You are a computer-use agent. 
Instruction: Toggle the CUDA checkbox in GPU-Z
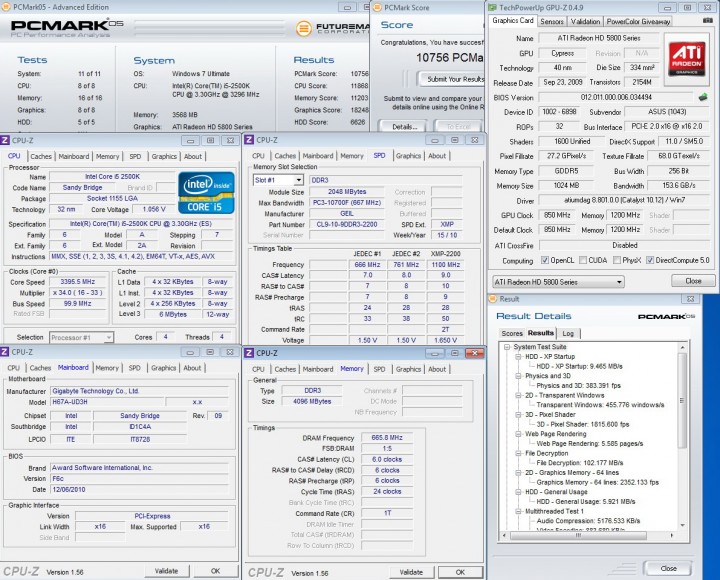pyautogui.click(x=583, y=260)
